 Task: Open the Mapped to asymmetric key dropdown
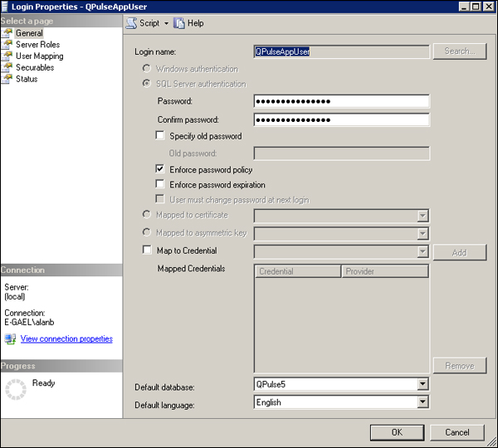click(422, 234)
